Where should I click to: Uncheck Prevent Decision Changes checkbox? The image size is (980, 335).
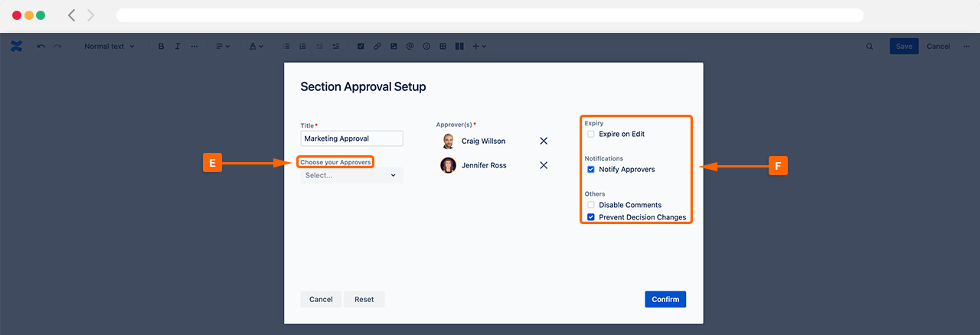[x=590, y=217]
